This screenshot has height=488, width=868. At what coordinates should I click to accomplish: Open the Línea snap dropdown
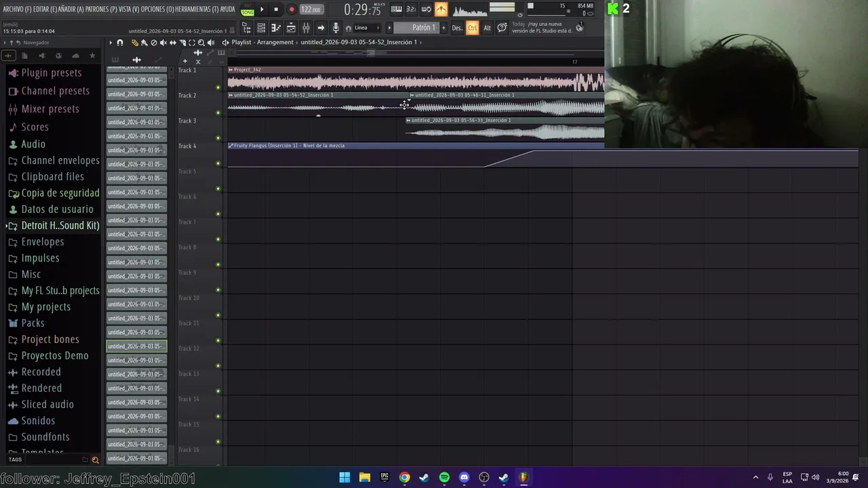tap(367, 28)
